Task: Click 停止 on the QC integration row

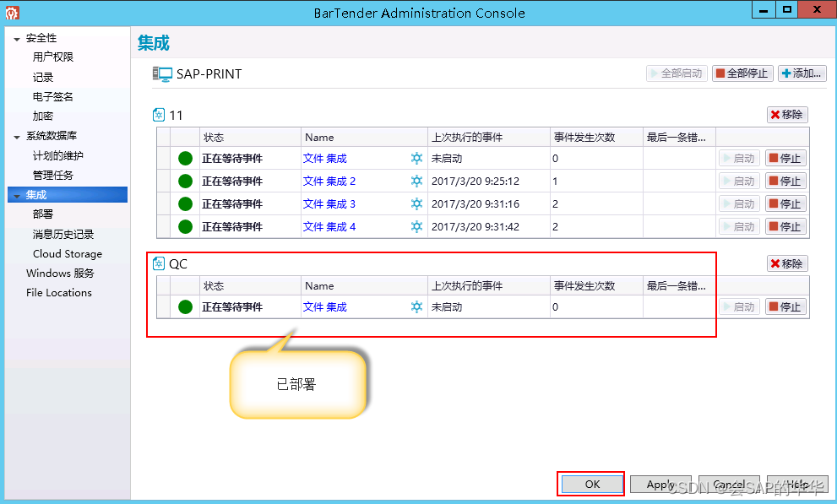Action: [785, 306]
